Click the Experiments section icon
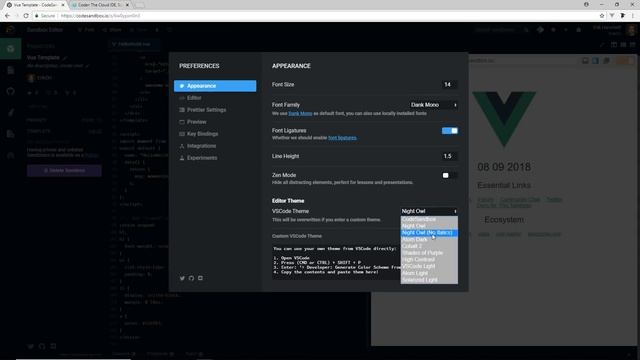 coord(182,158)
